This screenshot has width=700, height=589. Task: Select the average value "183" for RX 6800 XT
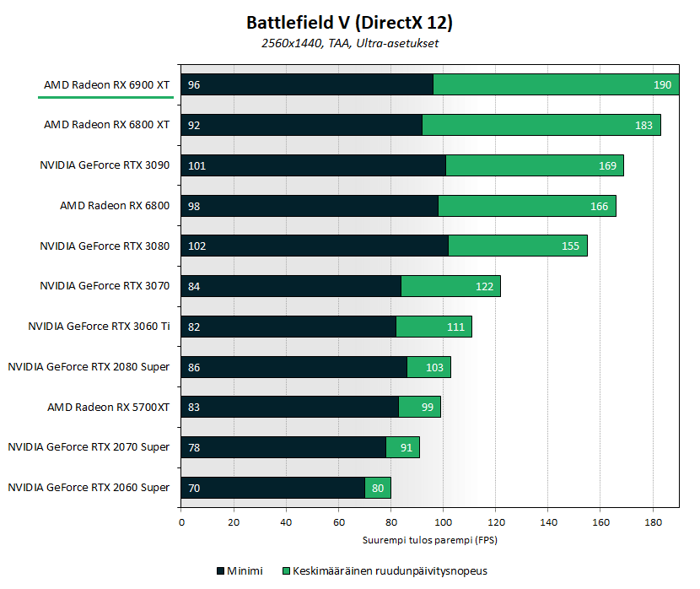click(x=643, y=126)
